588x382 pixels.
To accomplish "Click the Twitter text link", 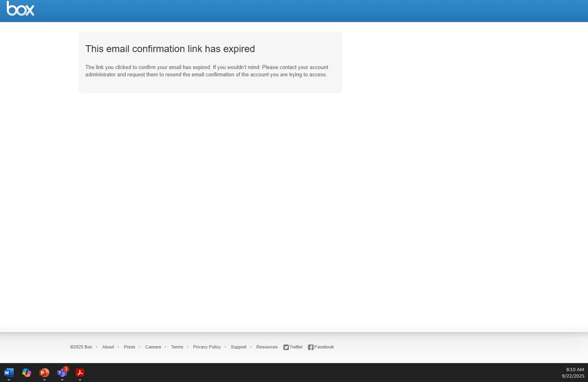I will (296, 347).
